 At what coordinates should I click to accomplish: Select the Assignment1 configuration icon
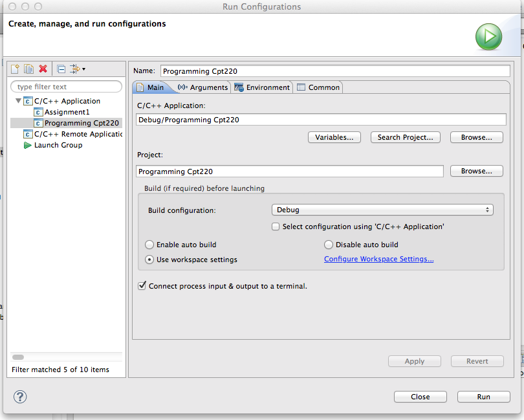38,113
